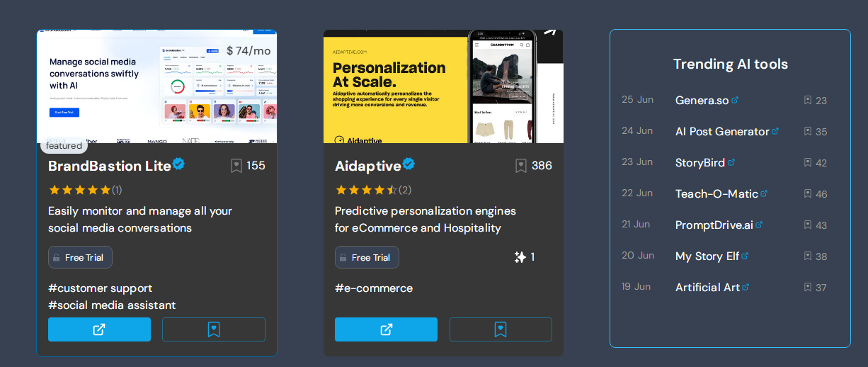Click Free Trial badge on BrandBastion Lite
Image resolution: width=868 pixels, height=367 pixels.
80,257
